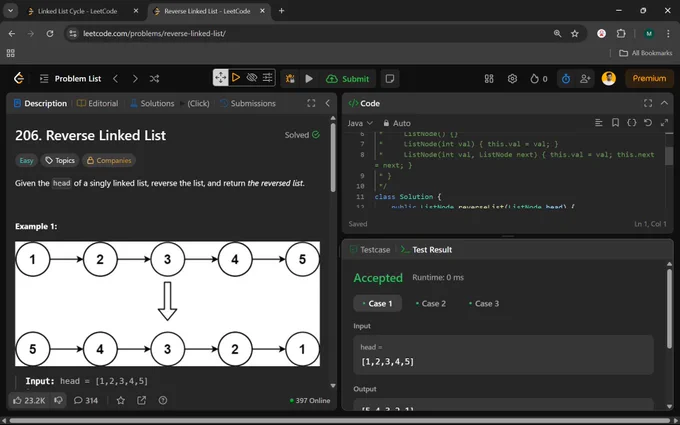The width and height of the screenshot is (680, 425).
Task: Submit the solution
Action: pos(347,78)
